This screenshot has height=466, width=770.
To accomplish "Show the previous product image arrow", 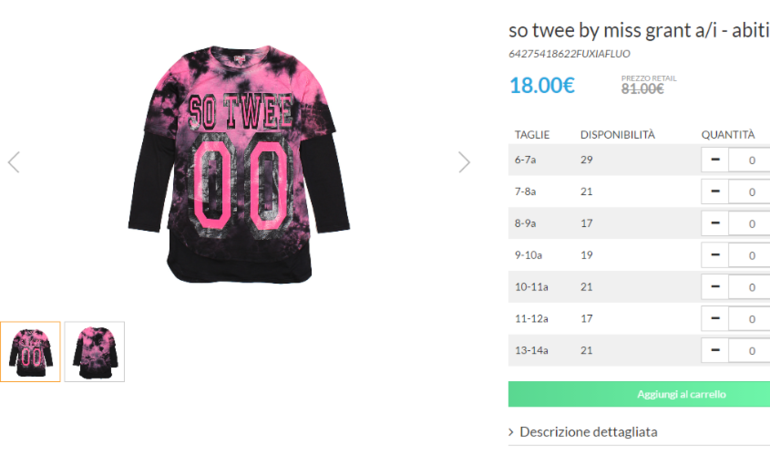I will (x=14, y=162).
